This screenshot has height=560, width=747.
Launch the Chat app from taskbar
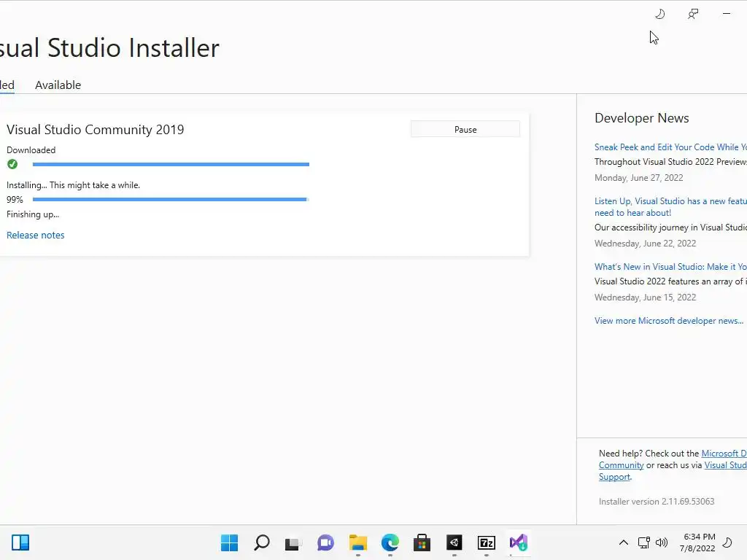point(326,542)
